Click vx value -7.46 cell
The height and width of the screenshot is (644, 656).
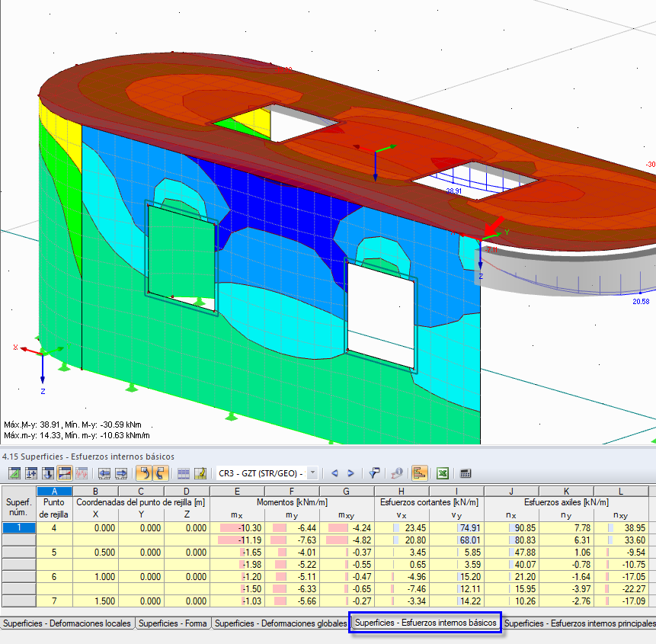point(402,588)
